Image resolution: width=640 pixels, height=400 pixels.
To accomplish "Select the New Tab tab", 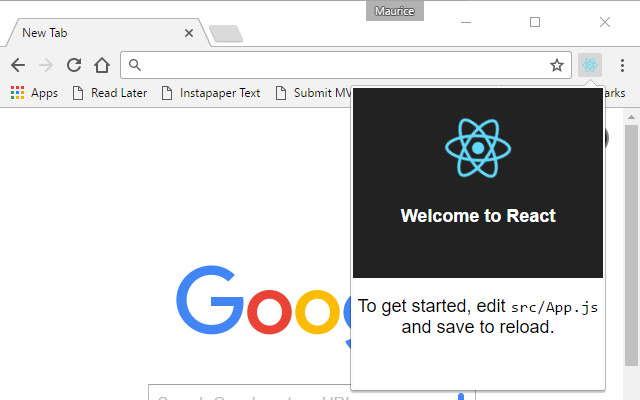I will pos(106,33).
